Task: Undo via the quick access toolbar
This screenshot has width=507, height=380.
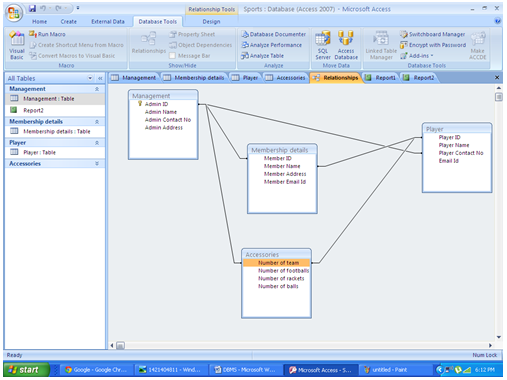Action: (43, 8)
